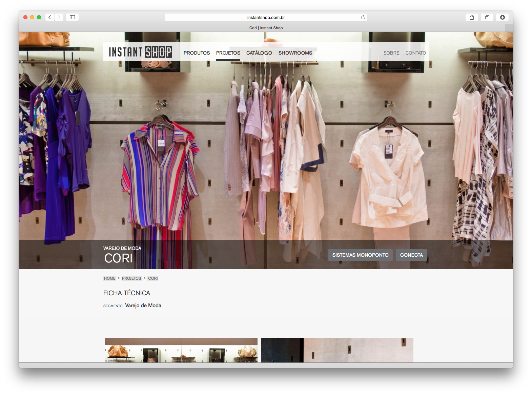532x395 pixels.
Task: Click the CORI project title
Action: click(x=118, y=258)
